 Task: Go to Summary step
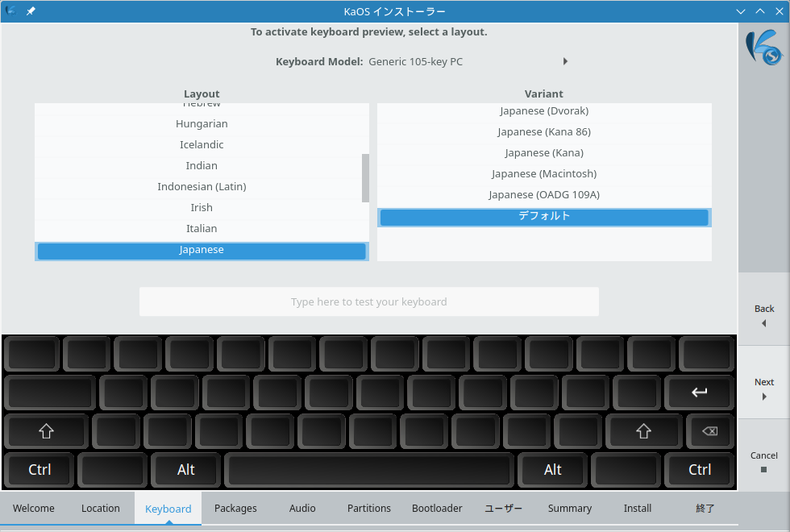(570, 509)
